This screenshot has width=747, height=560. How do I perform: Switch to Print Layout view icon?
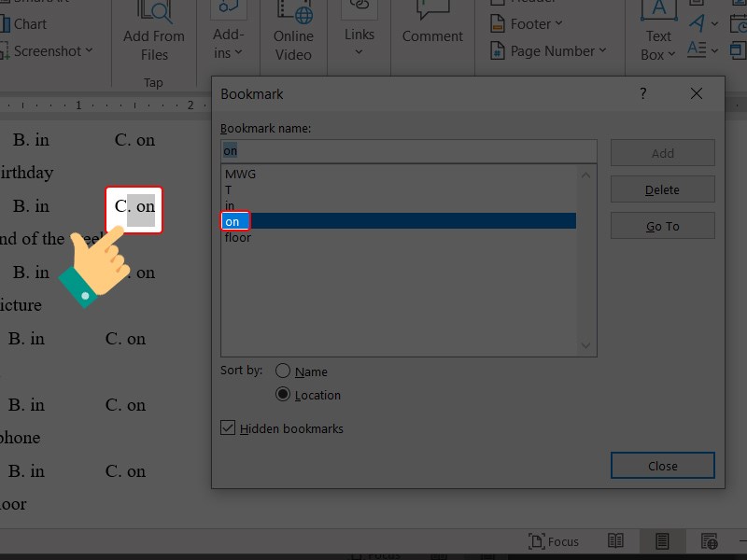point(662,541)
